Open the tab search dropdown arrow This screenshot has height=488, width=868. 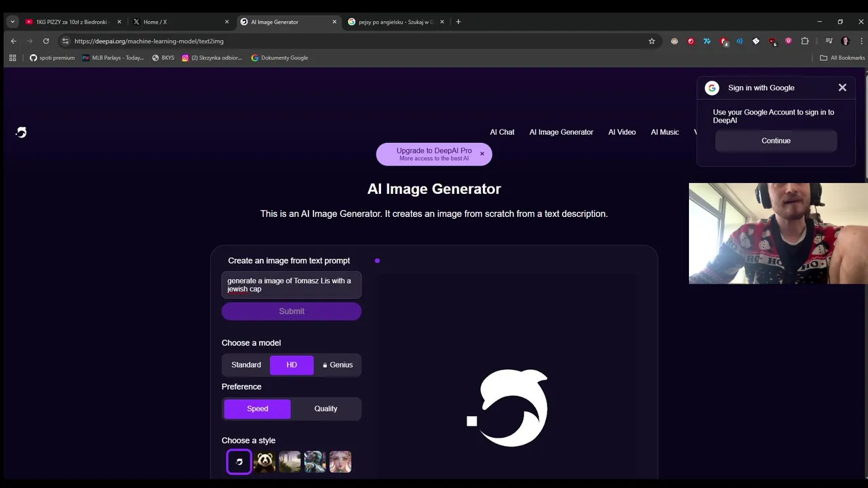(12, 22)
